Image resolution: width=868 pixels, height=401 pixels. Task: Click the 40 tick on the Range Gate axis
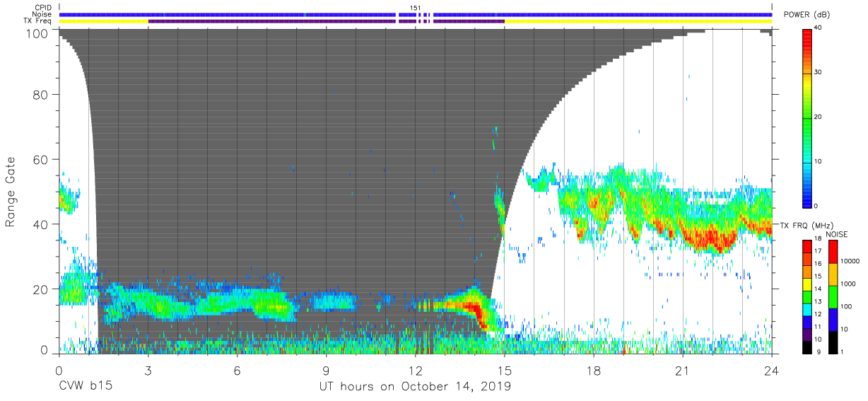coord(40,224)
